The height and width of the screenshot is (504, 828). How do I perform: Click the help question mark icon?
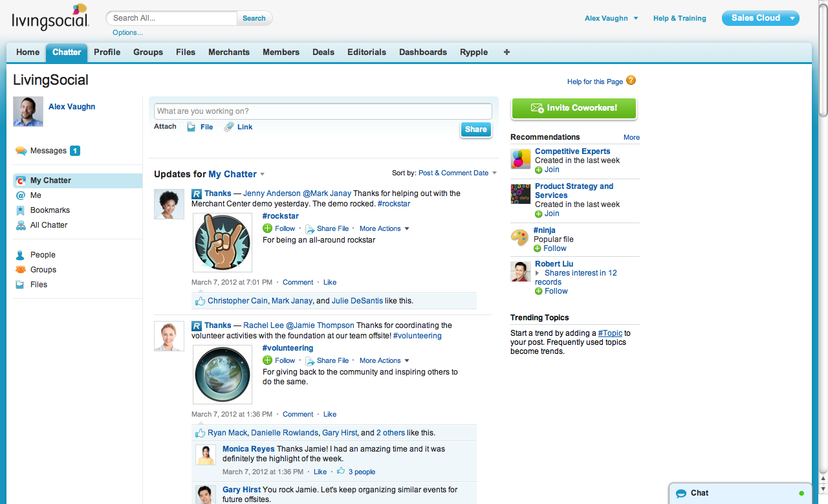631,81
